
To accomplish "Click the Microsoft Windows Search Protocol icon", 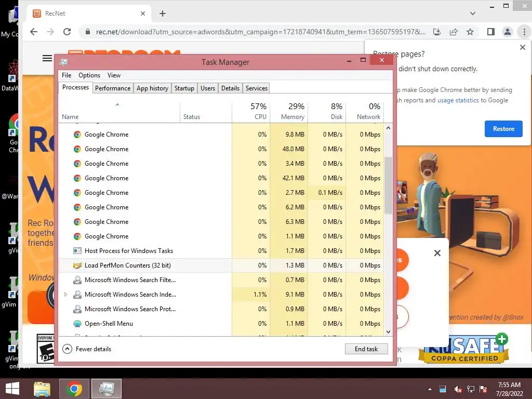I will 77,309.
